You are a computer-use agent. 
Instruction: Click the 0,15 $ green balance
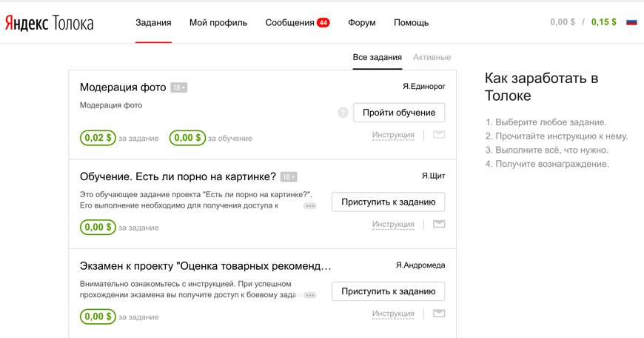click(x=604, y=22)
